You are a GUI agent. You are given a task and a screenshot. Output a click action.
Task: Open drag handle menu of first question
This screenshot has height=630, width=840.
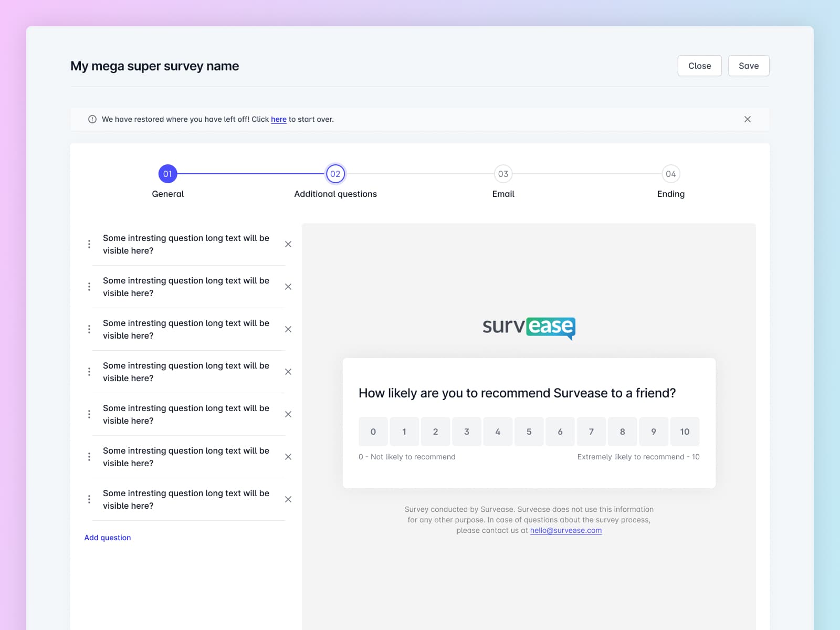tap(89, 244)
